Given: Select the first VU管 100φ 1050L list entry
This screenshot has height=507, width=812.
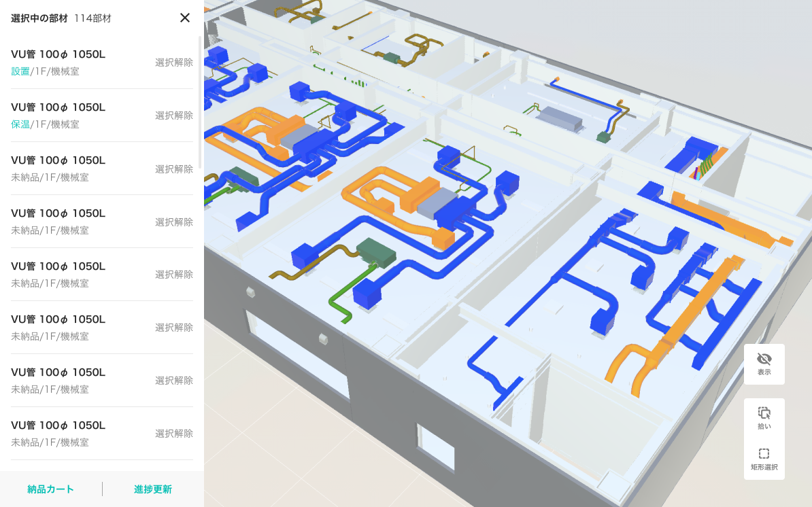Looking at the screenshot, I should pos(102,62).
